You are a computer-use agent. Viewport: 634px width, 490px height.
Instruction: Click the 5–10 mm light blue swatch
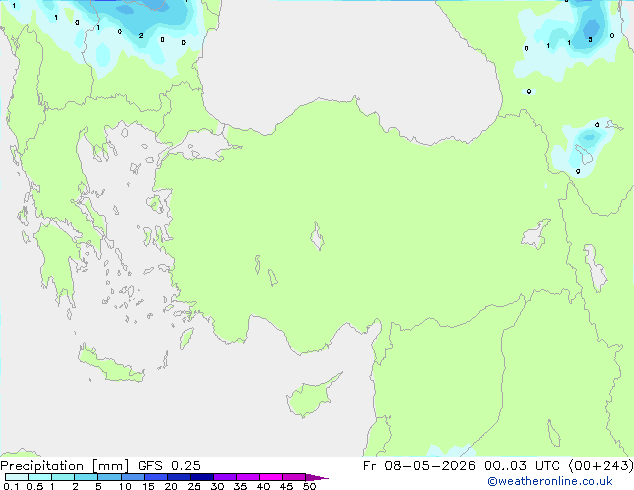[x=109, y=477]
